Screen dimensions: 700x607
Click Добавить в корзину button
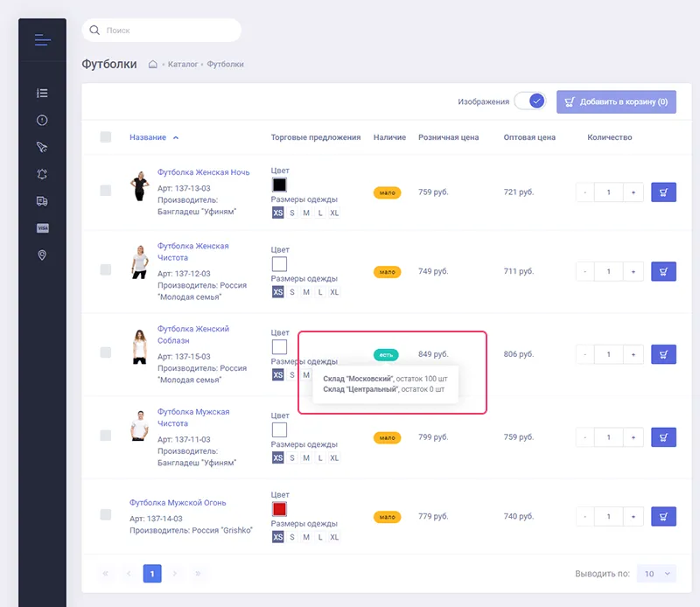coord(616,101)
